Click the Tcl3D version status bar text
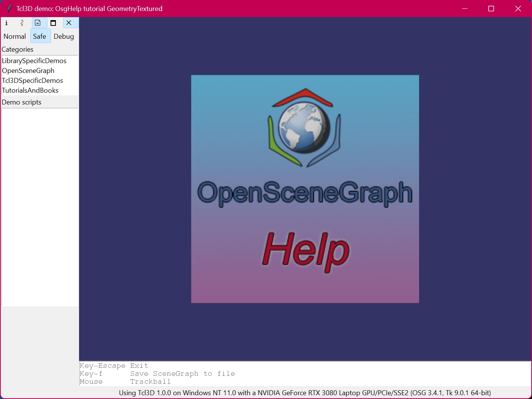Image resolution: width=532 pixels, height=399 pixels. (x=305, y=393)
